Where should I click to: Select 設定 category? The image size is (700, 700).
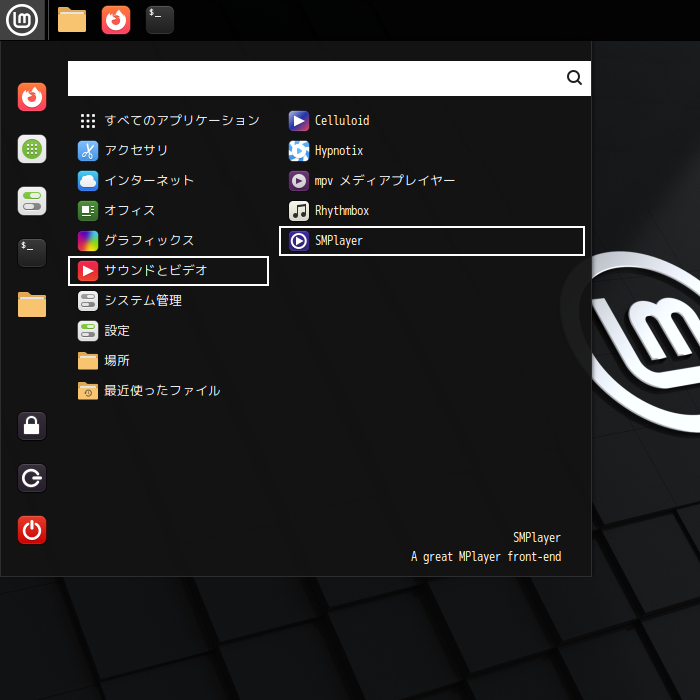(169, 331)
